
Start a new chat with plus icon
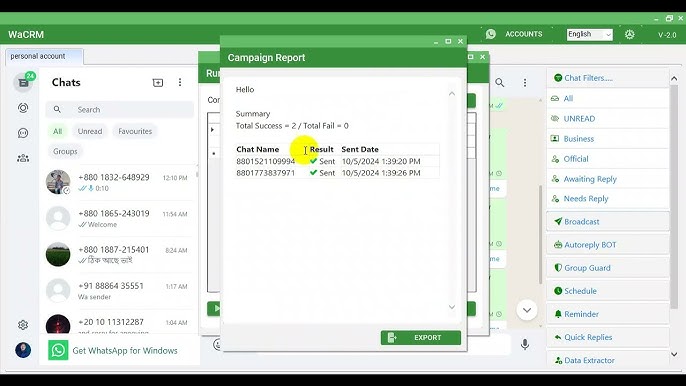158,82
